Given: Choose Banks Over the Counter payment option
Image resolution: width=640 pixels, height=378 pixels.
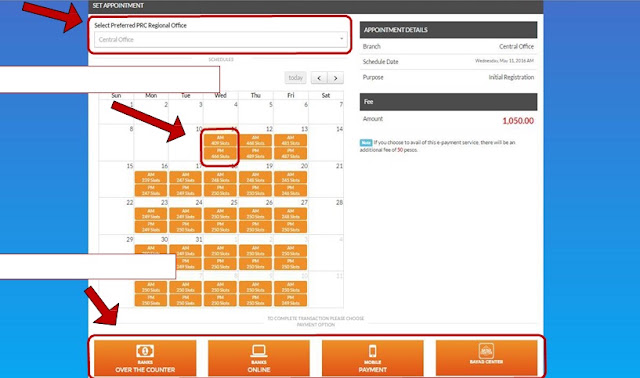Looking at the screenshot, I should coord(145,358).
